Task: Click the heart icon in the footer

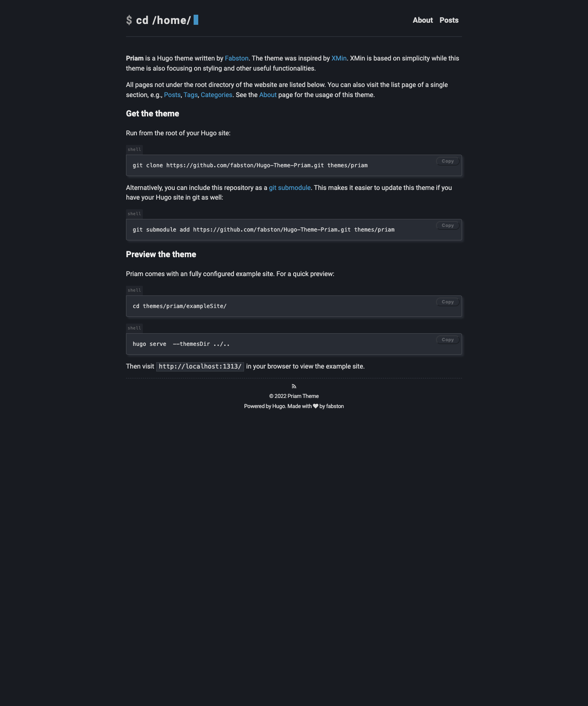Action: click(315, 406)
